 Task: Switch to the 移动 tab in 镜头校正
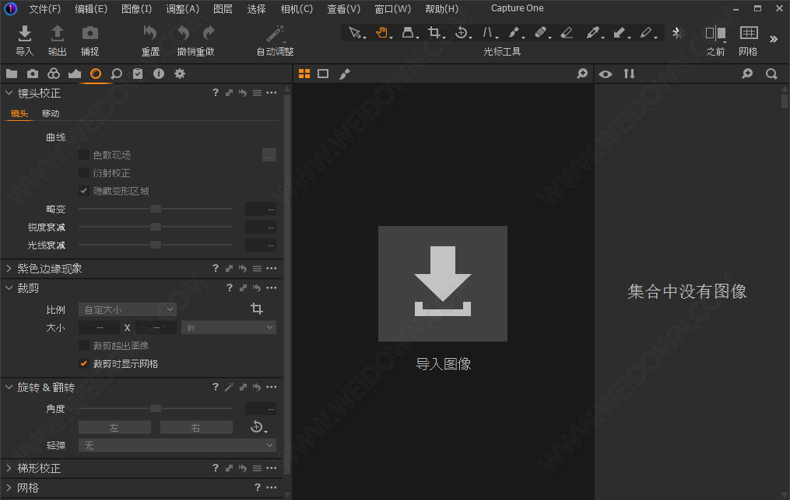(x=50, y=113)
